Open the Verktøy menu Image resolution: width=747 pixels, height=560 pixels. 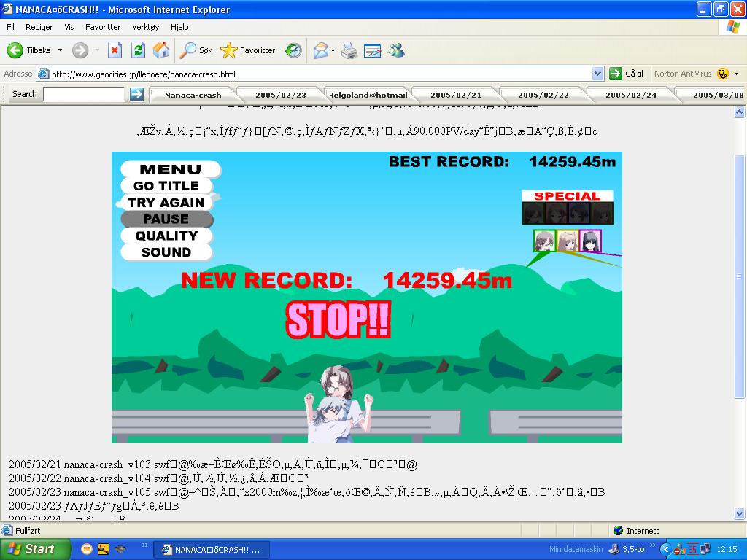click(x=146, y=27)
